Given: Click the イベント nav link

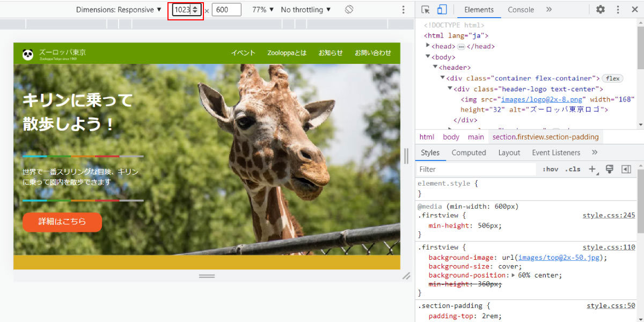Looking at the screenshot, I should click(x=243, y=53).
